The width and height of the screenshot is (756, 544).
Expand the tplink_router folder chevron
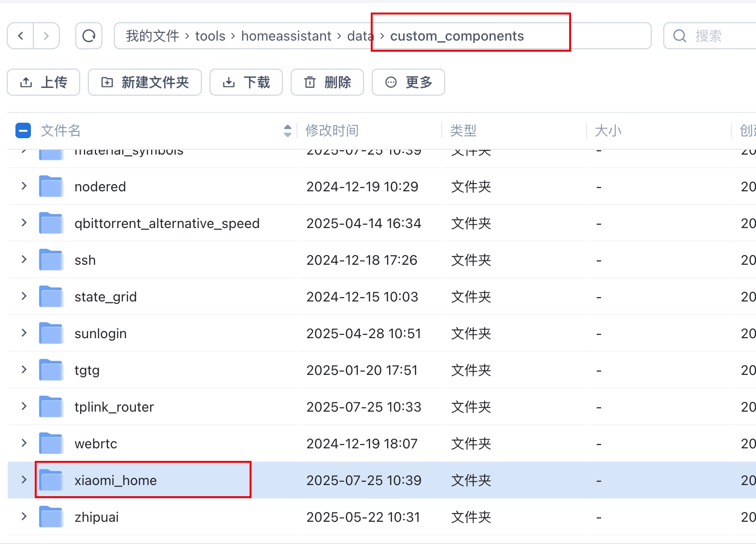point(24,406)
